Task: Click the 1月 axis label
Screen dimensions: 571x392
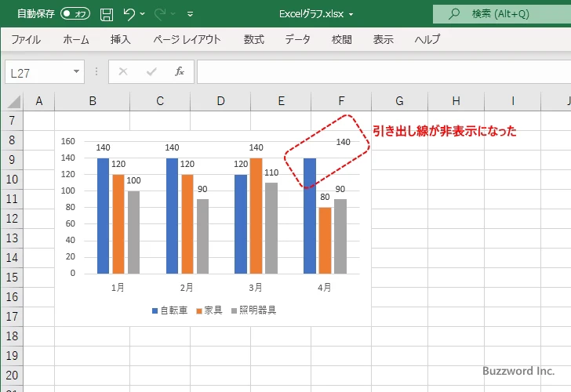Action: (x=118, y=288)
